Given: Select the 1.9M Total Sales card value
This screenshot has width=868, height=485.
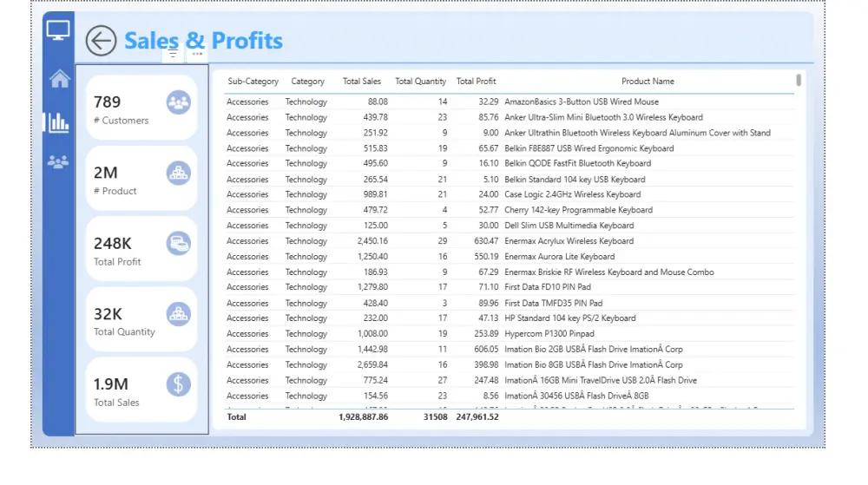Looking at the screenshot, I should (111, 383).
